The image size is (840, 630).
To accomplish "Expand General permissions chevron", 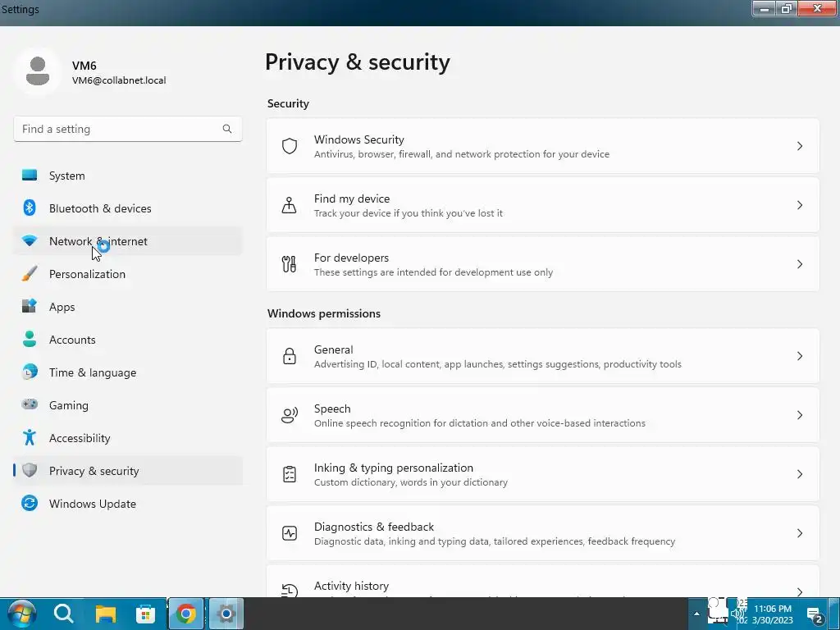I will 799,356.
